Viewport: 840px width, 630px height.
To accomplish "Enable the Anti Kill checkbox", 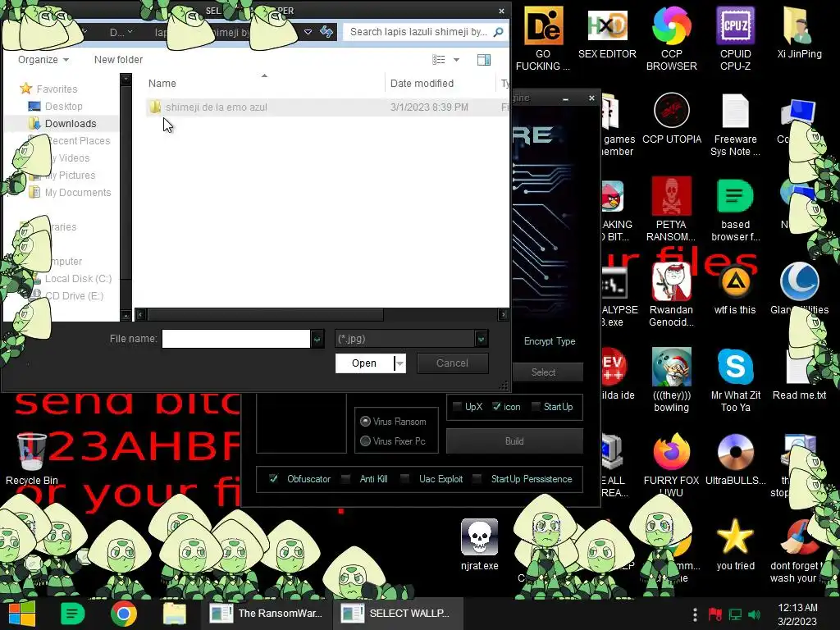I will pos(345,478).
